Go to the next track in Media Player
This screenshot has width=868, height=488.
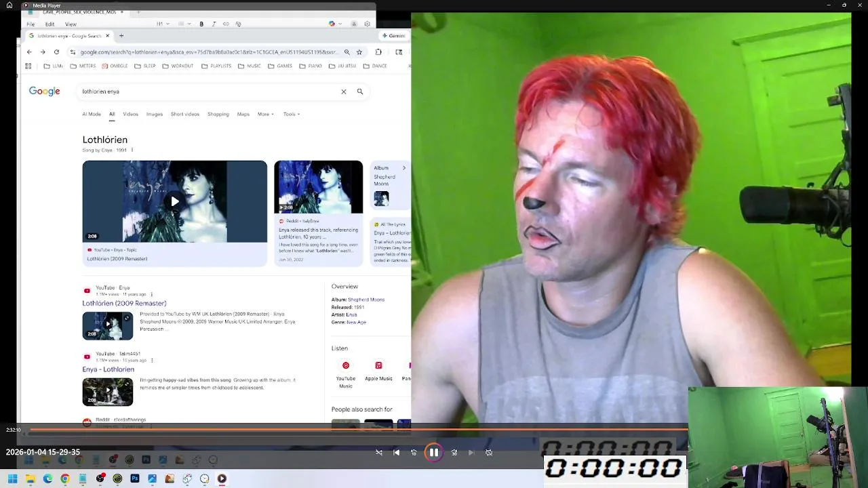[471, 452]
